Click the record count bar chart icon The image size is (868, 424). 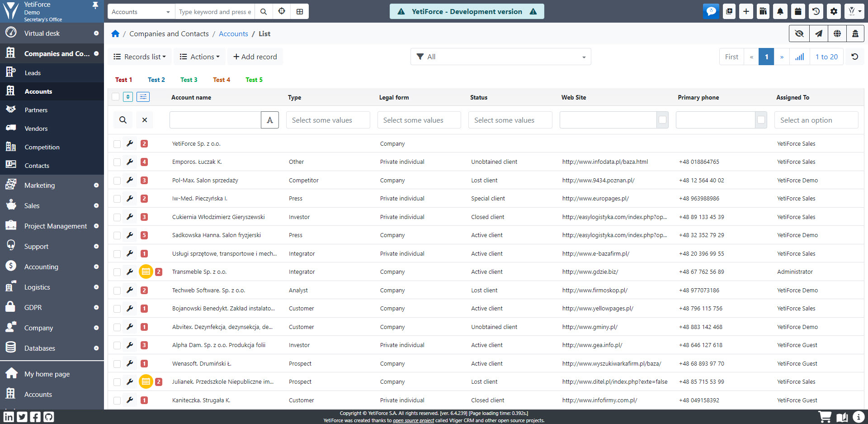tap(800, 57)
